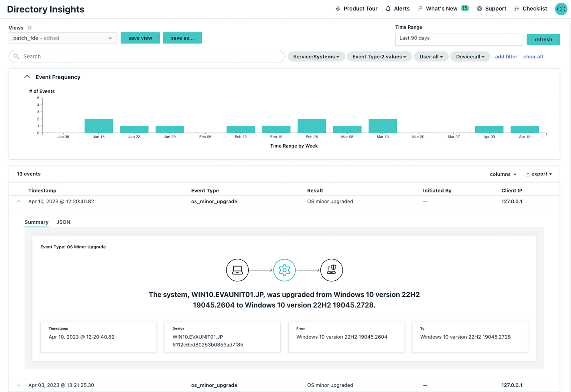Image resolution: width=571 pixels, height=392 pixels.
Task: Open the Service:Systems filter dropdown
Action: [316, 57]
